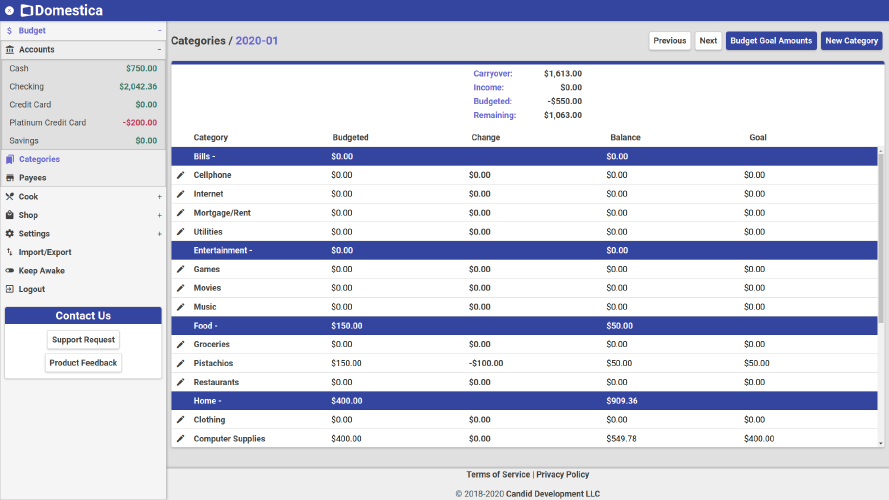This screenshot has width=889, height=500.
Task: Click the categories table scrollbar thumb
Action: coord(880,238)
